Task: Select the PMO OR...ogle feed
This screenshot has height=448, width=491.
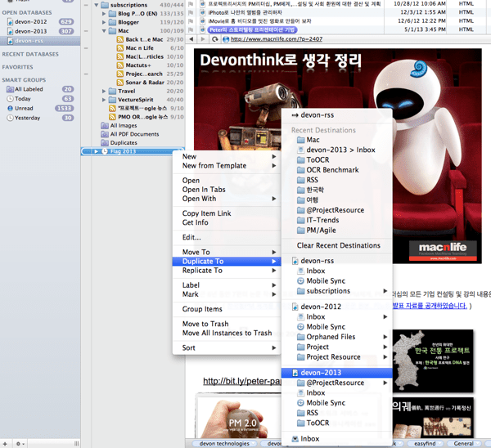Action: click(142, 117)
